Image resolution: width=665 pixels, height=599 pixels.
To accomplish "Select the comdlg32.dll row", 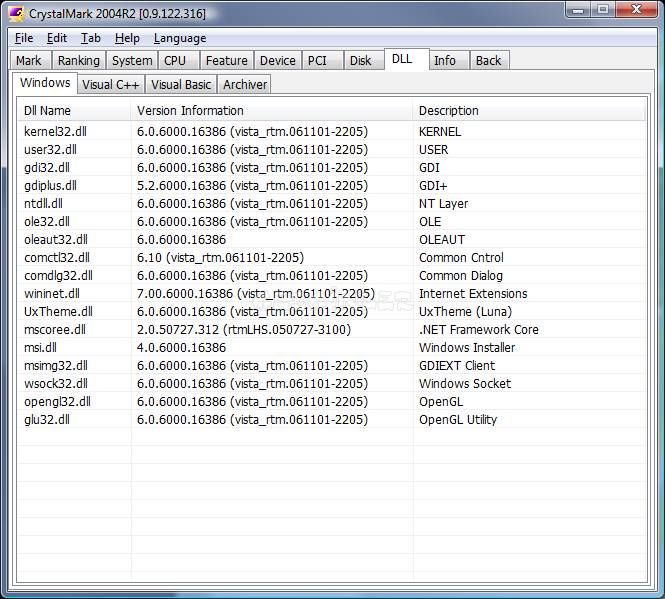I will point(332,276).
